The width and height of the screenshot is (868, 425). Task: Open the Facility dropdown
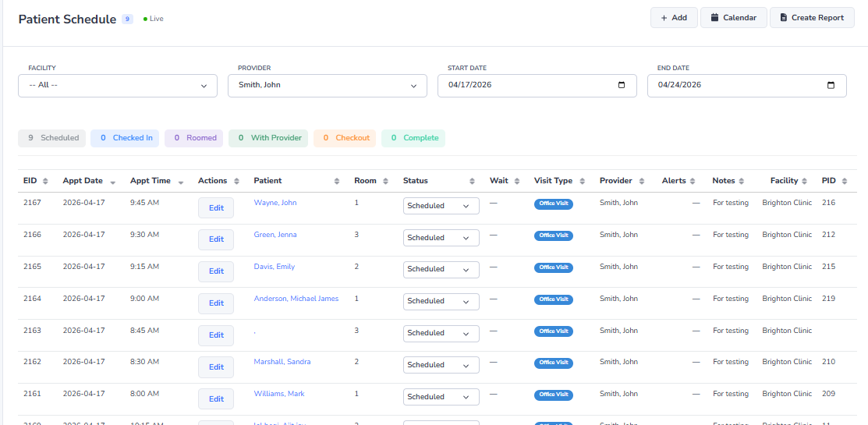point(118,86)
